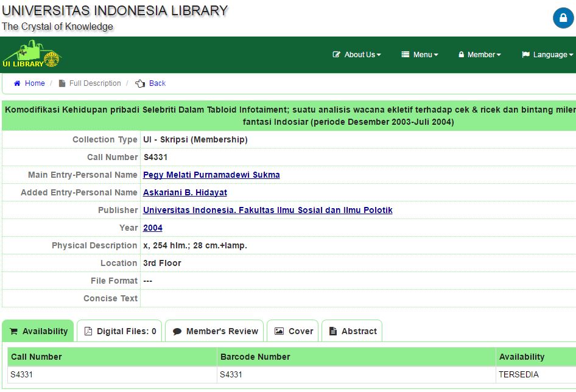The image size is (576, 392).
Task: Expand the Member dropdown
Action: tap(480, 55)
